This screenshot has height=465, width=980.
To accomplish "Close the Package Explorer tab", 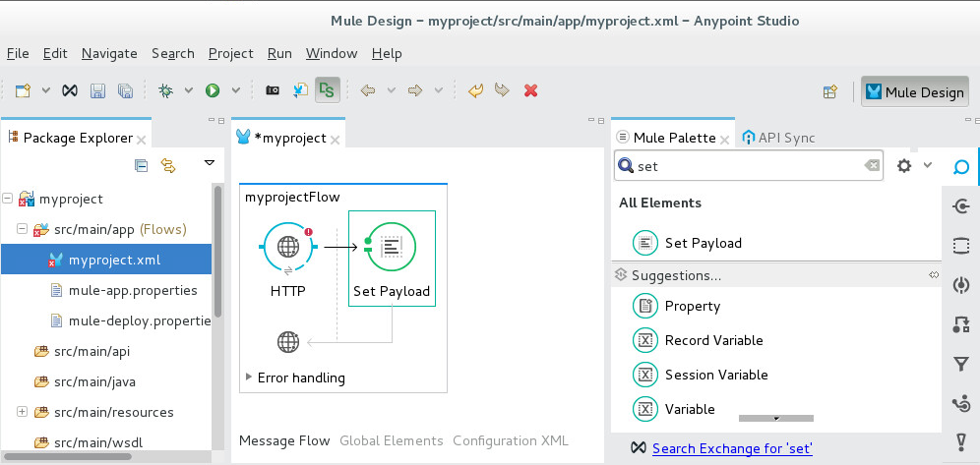I will [x=142, y=140].
